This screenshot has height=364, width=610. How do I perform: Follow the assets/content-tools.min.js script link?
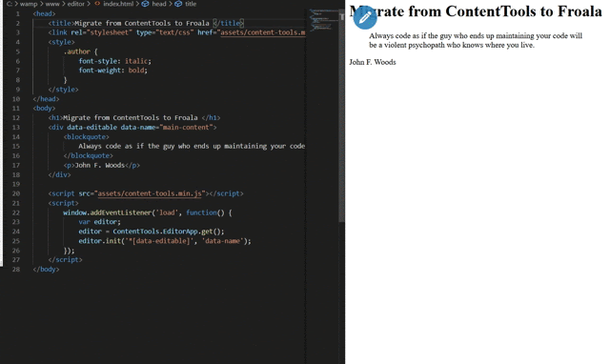coord(150,193)
